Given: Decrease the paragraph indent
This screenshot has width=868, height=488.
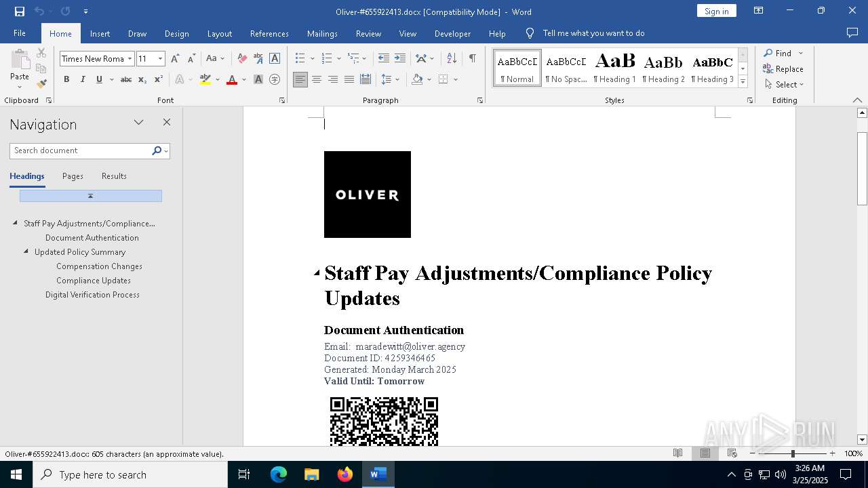Looking at the screenshot, I should pyautogui.click(x=384, y=59).
